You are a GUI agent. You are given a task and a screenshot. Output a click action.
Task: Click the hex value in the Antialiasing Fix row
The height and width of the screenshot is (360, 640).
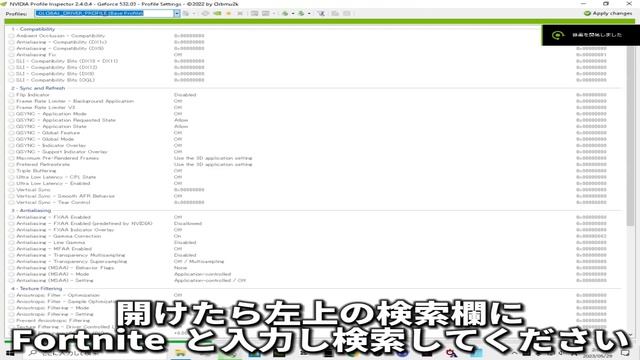click(x=591, y=55)
